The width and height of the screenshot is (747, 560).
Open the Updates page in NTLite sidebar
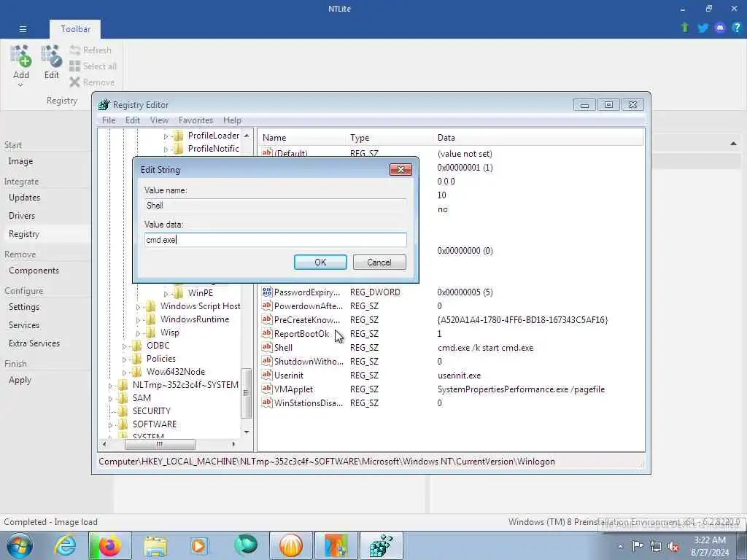24,198
